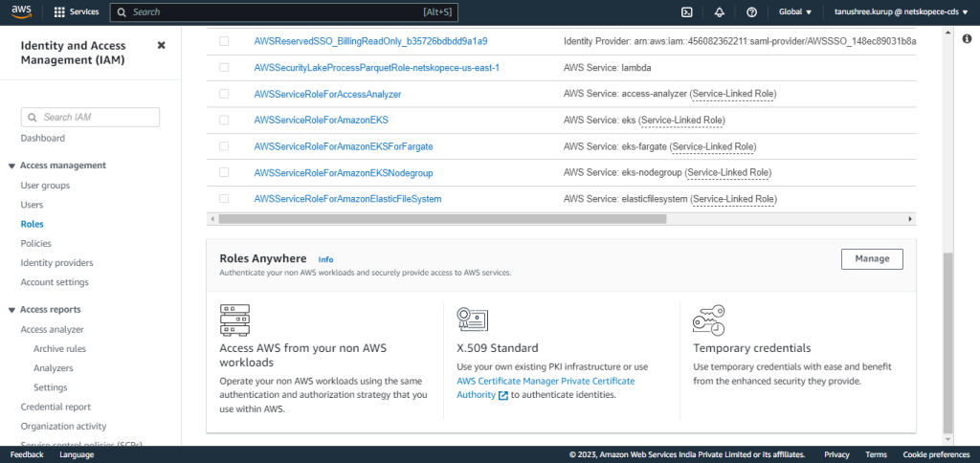The width and height of the screenshot is (980, 463).
Task: Open User groups in the sidebar
Action: pos(45,186)
